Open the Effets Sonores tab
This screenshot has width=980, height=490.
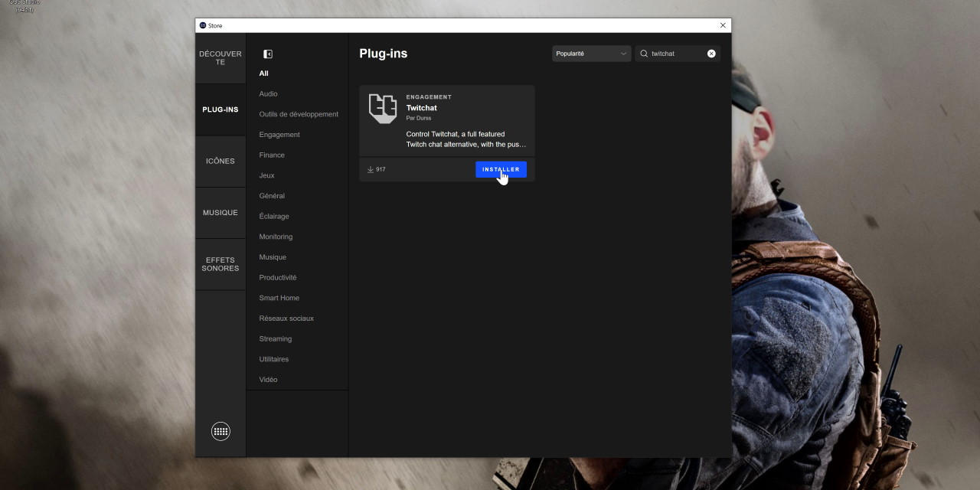click(220, 264)
